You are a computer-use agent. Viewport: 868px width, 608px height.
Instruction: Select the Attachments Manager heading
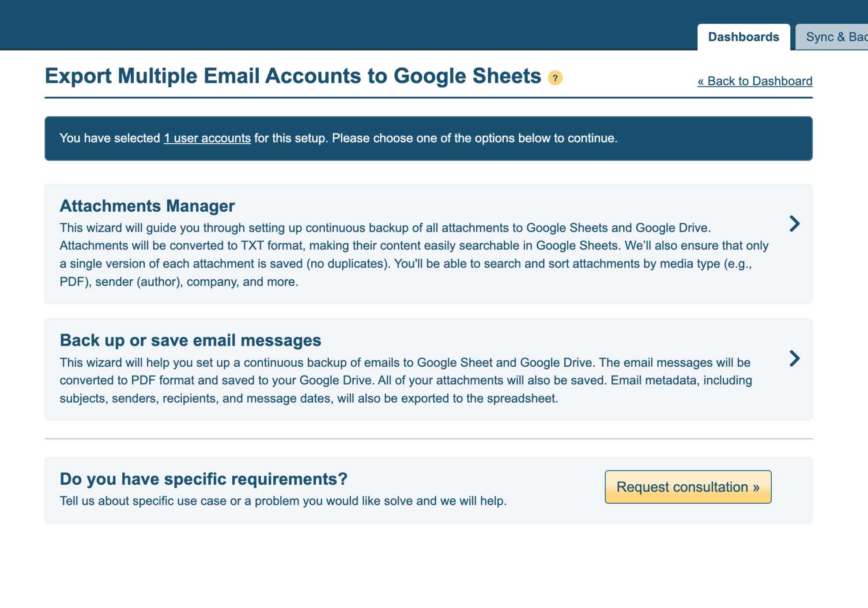click(x=147, y=206)
